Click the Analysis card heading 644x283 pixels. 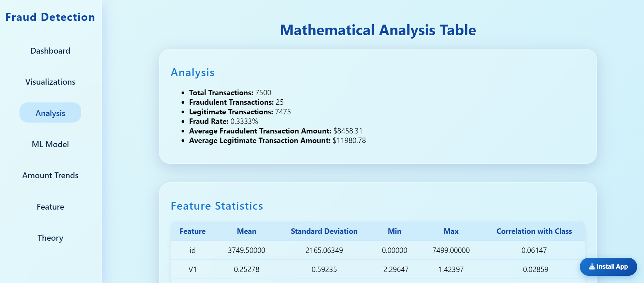[192, 72]
